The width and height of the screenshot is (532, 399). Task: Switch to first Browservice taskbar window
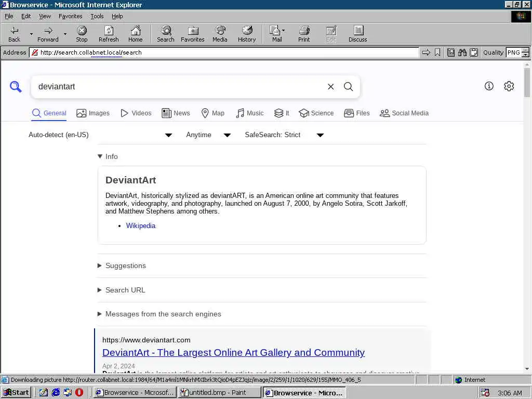(x=135, y=393)
